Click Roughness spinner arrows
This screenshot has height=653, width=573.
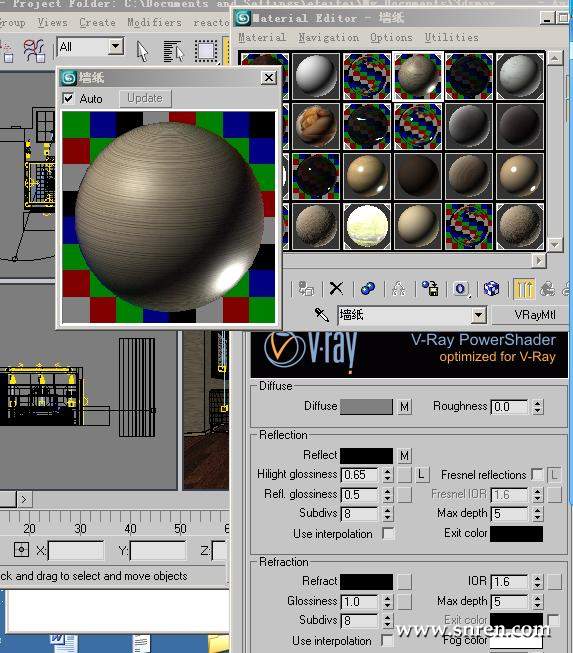click(537, 406)
